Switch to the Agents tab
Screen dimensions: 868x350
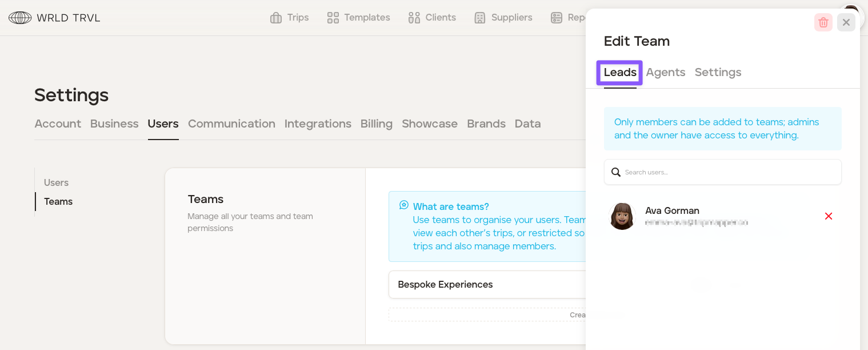click(665, 73)
